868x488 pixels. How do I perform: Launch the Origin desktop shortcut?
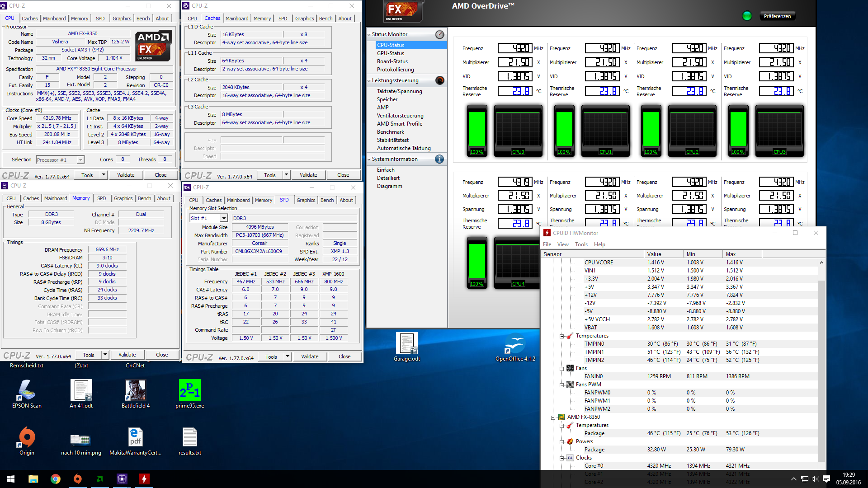coord(27,437)
